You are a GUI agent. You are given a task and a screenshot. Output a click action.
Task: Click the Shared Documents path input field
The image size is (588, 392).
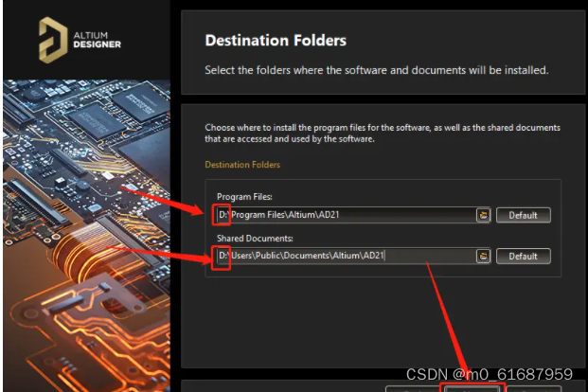tap(353, 256)
